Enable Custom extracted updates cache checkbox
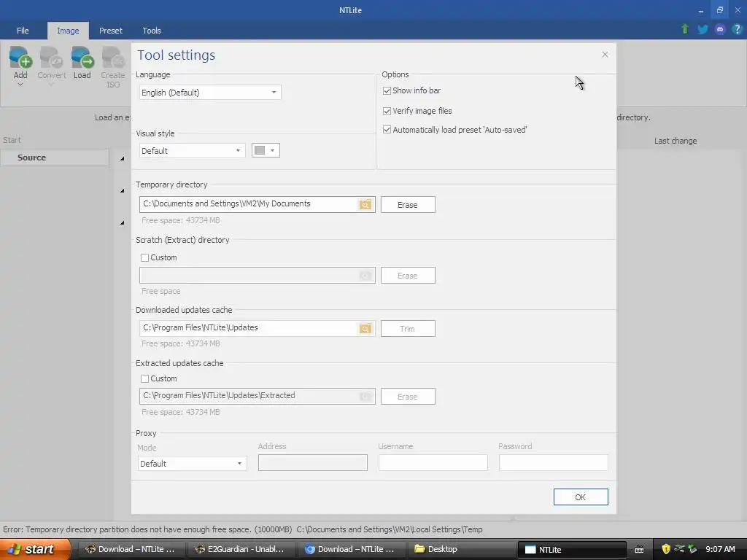 145,378
